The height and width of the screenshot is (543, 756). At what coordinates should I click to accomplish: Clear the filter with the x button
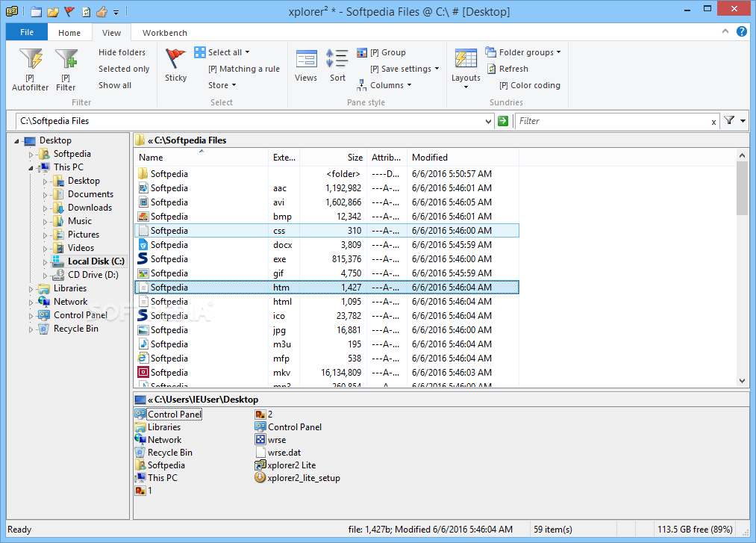[x=713, y=122]
